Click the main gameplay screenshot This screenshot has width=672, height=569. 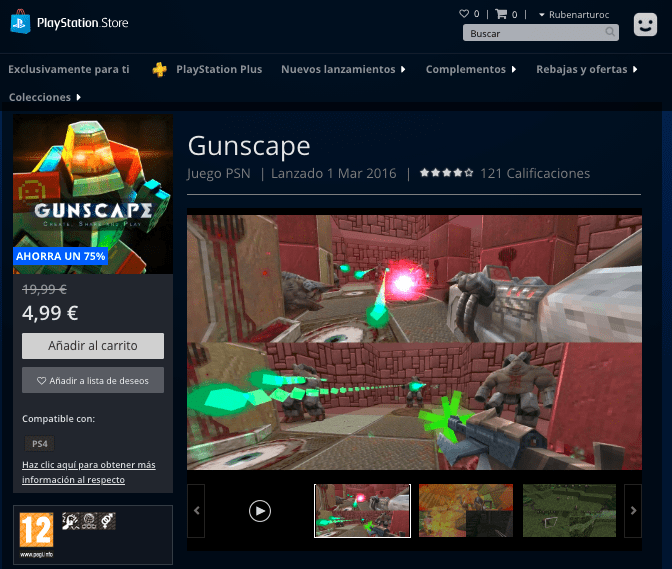pyautogui.click(x=414, y=342)
